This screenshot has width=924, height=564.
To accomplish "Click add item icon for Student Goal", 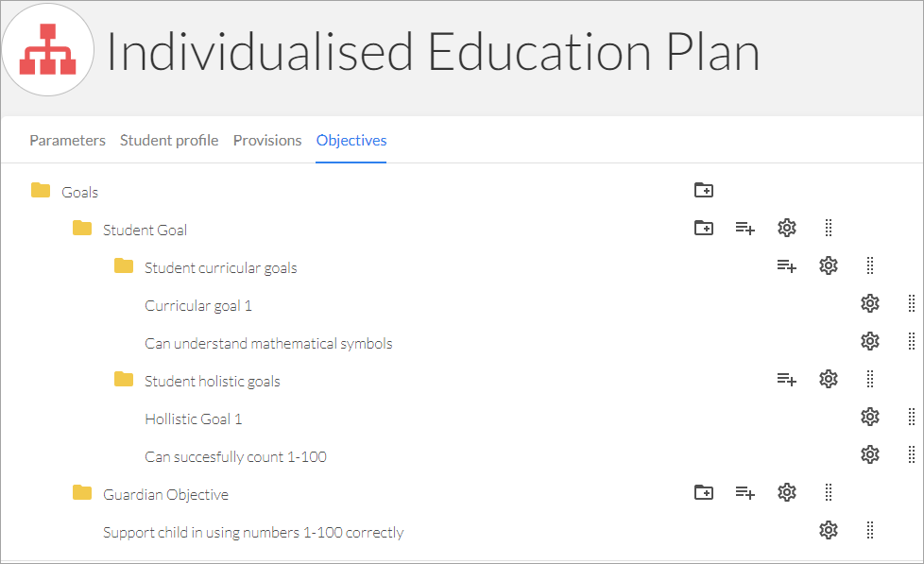I will [745, 228].
